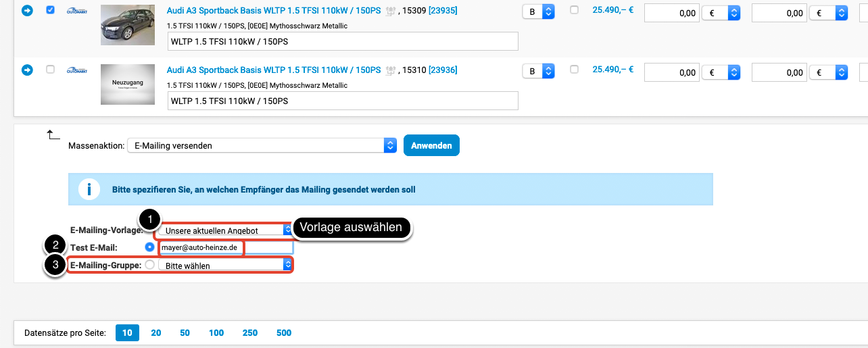Click the small grey icon before 15310

click(x=390, y=70)
